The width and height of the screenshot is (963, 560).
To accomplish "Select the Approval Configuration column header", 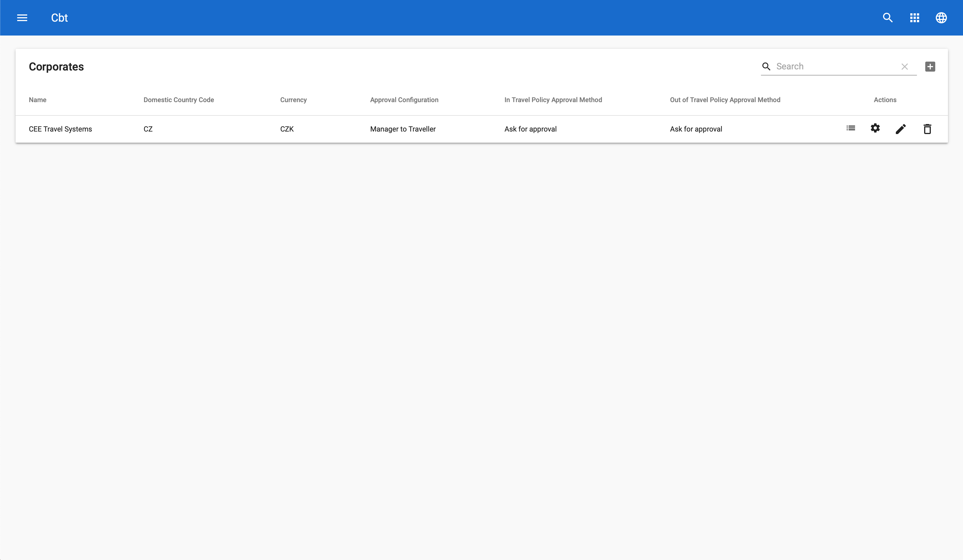I will pyautogui.click(x=404, y=100).
